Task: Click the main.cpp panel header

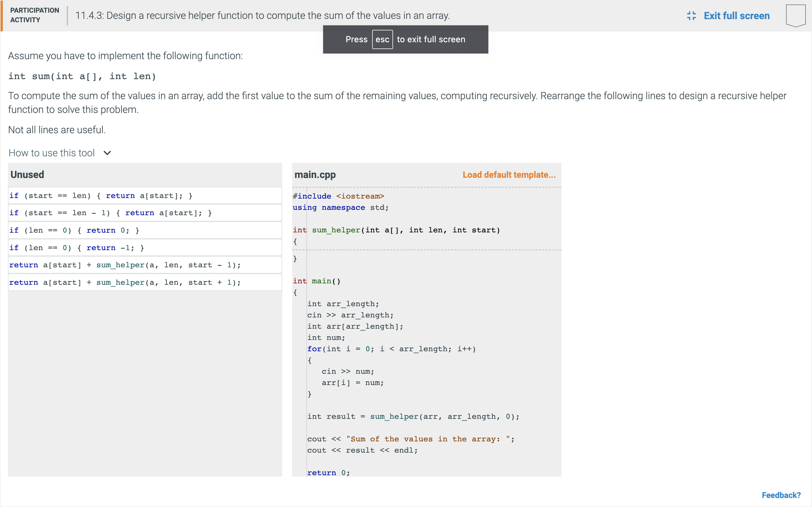Action: [315, 174]
